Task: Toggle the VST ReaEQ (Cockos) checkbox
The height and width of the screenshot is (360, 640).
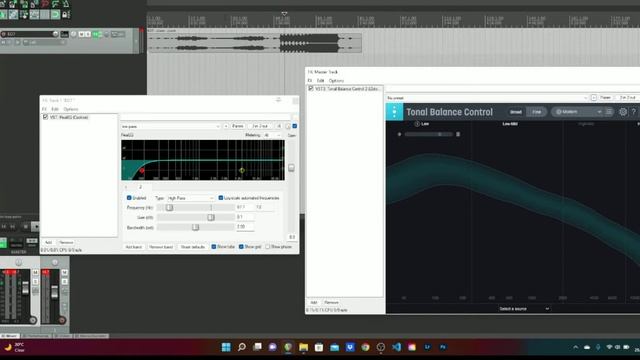Action: (45, 117)
